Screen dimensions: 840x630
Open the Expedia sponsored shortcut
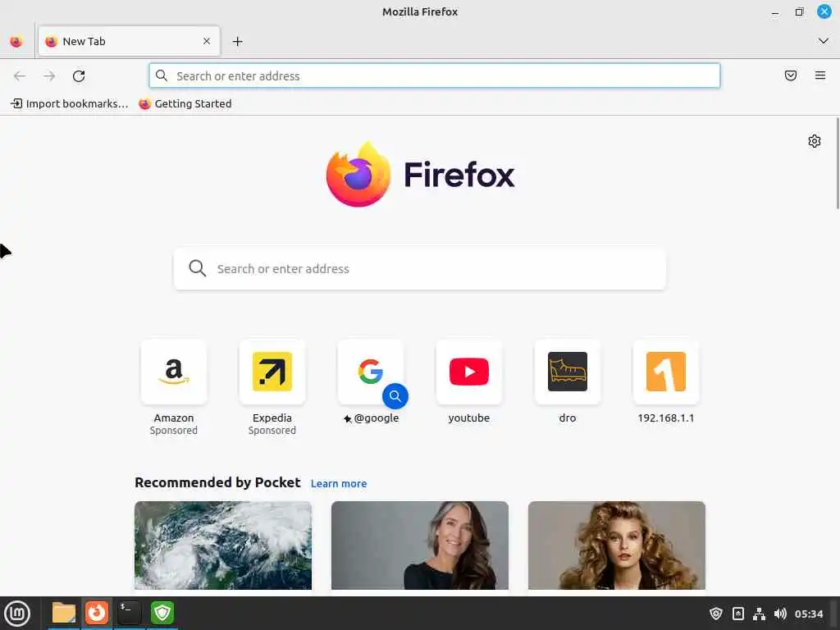[x=272, y=387]
